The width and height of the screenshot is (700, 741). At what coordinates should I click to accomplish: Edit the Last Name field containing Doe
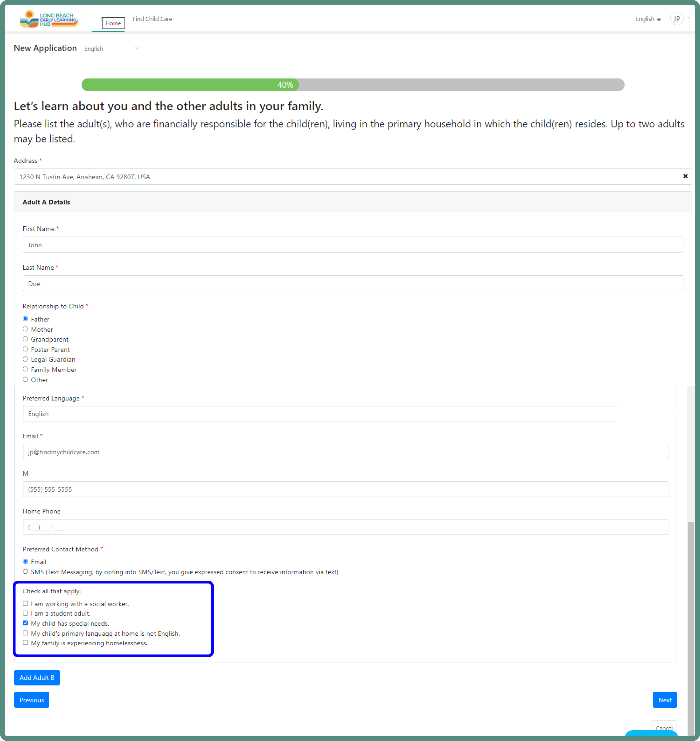(x=353, y=284)
